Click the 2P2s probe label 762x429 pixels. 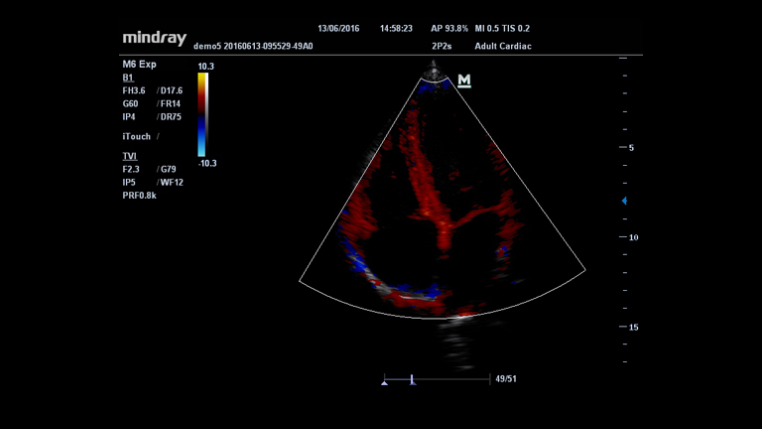point(441,46)
